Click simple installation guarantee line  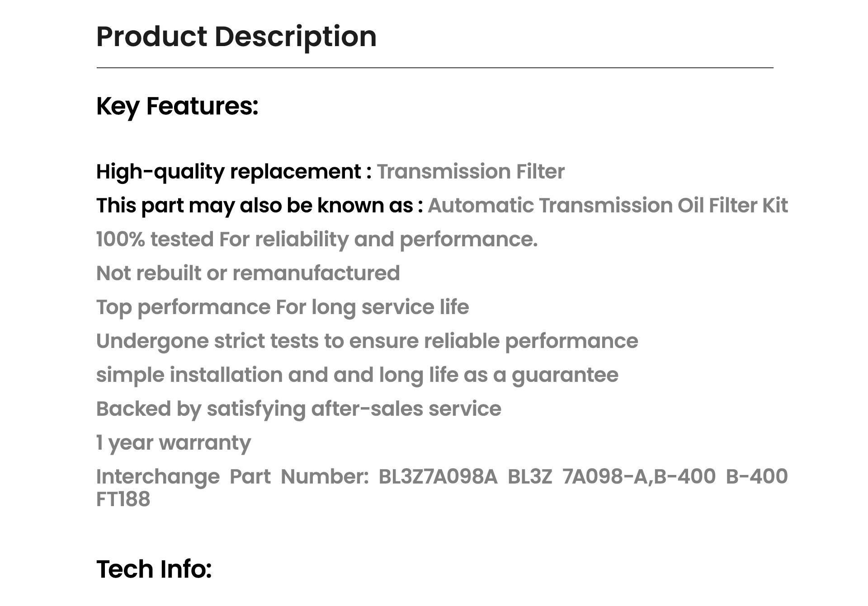(x=357, y=375)
